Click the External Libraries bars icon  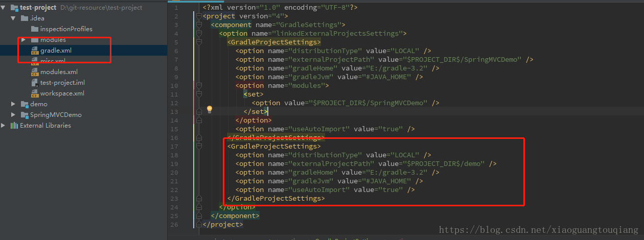pos(14,126)
